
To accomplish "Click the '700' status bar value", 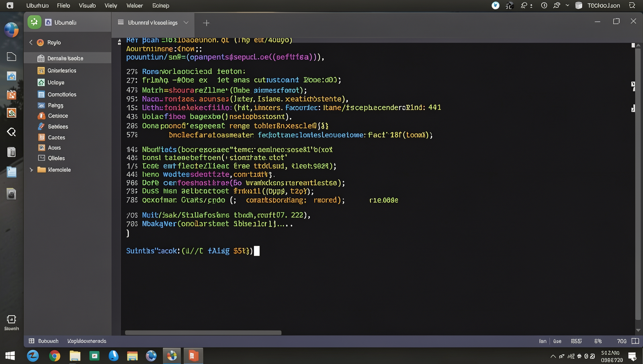I will [622, 341].
